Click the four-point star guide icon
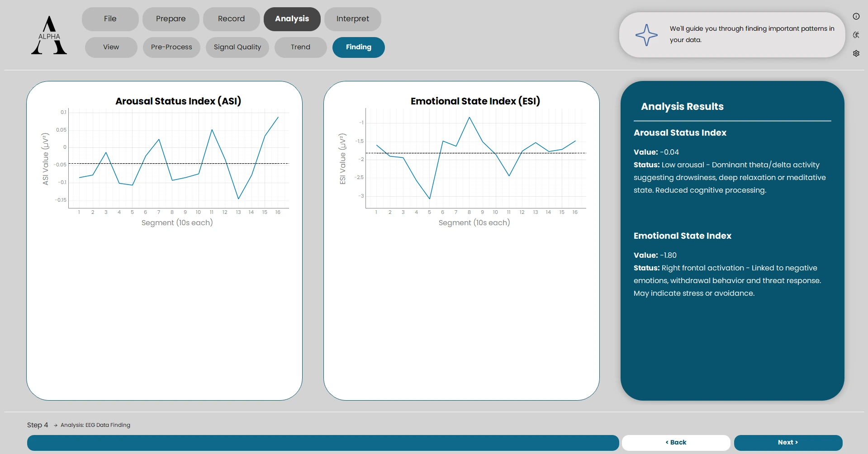The height and width of the screenshot is (454, 868). (x=646, y=35)
